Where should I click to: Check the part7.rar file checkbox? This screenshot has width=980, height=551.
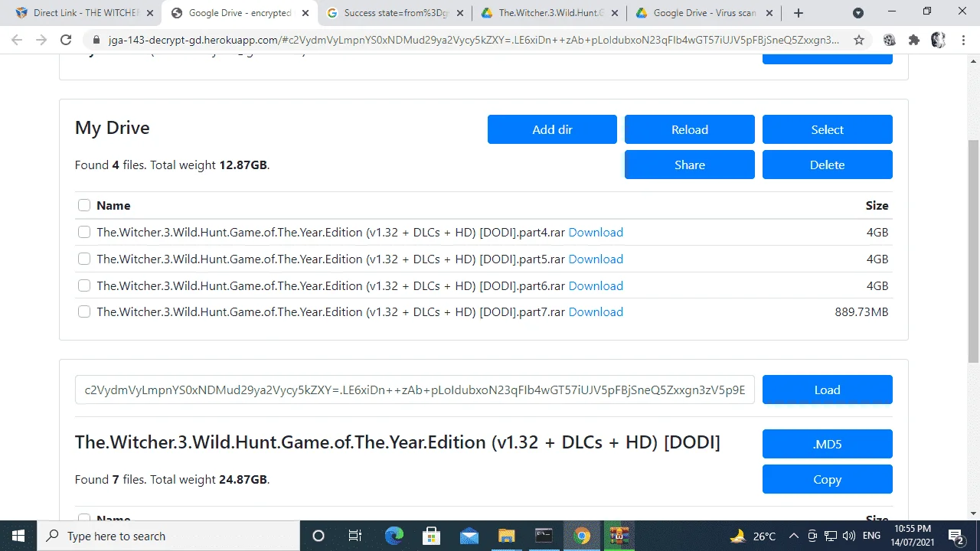84,311
